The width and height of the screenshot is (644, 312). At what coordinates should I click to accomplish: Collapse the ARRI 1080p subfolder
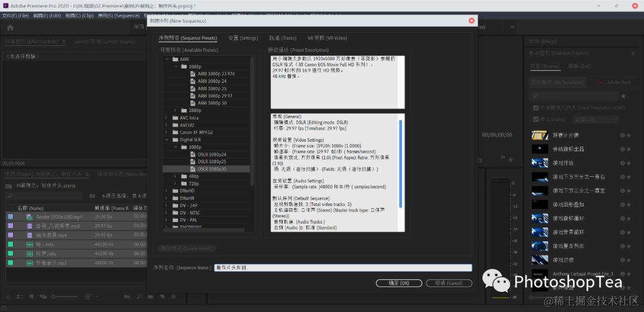click(x=175, y=67)
